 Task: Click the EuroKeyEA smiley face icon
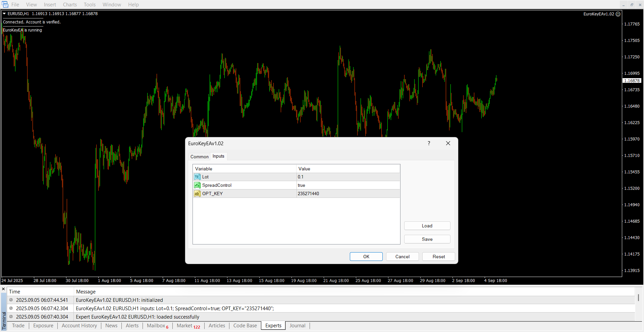pyautogui.click(x=618, y=14)
